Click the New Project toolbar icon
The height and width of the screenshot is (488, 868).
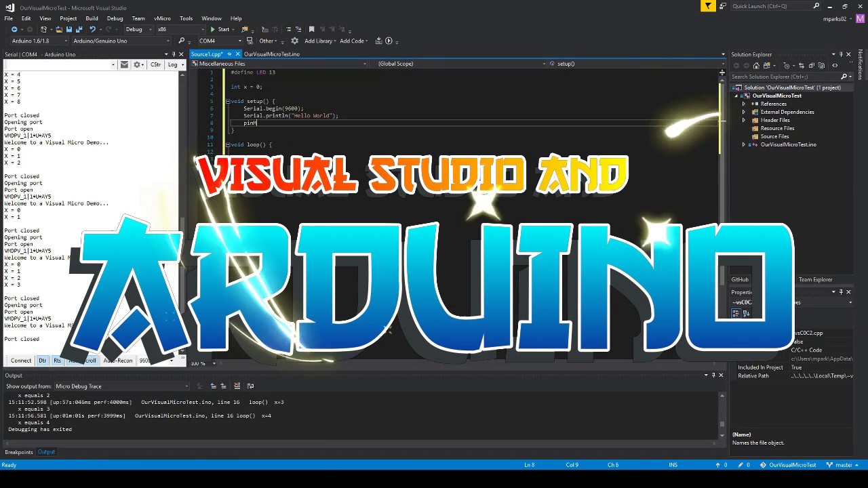tap(43, 29)
